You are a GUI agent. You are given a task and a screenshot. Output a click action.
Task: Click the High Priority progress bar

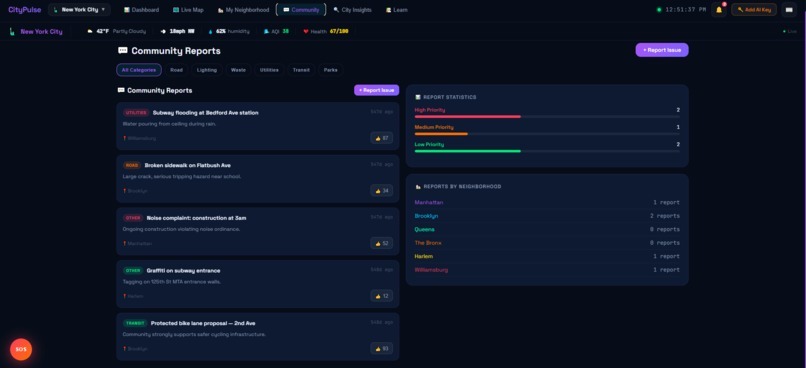[x=547, y=117]
